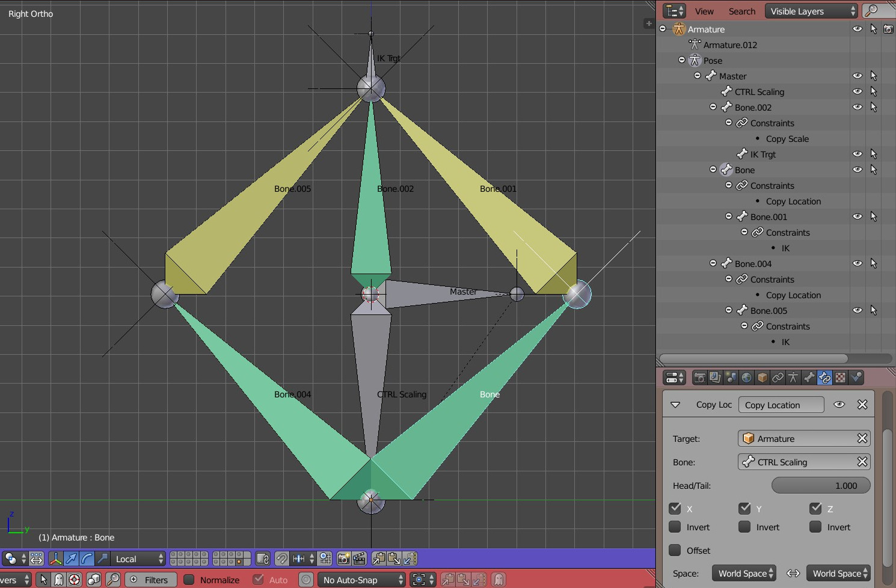Hide the Bone.004 bone in the outliner
896x588 pixels.
point(858,263)
